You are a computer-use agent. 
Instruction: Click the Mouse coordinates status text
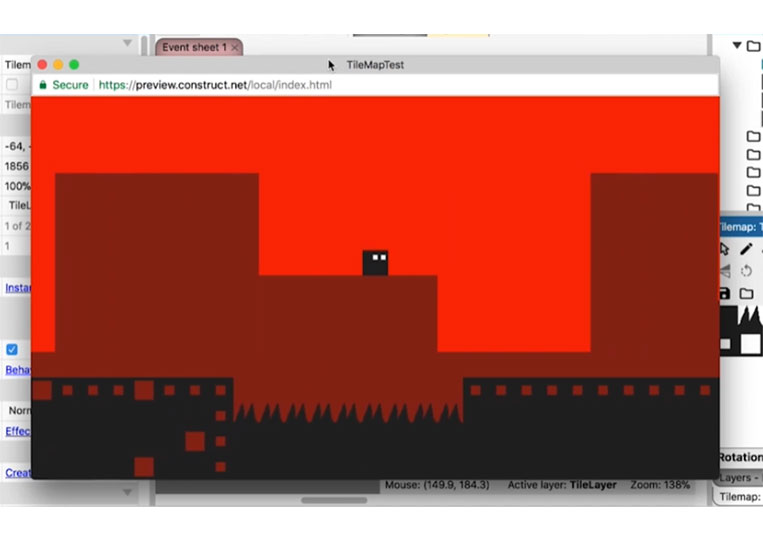pos(437,485)
